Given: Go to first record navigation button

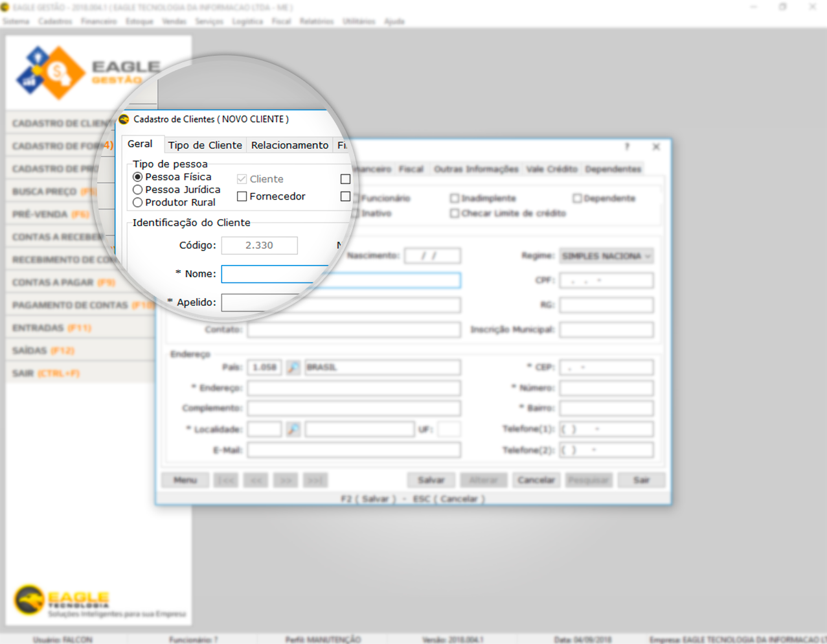Looking at the screenshot, I should click(226, 480).
